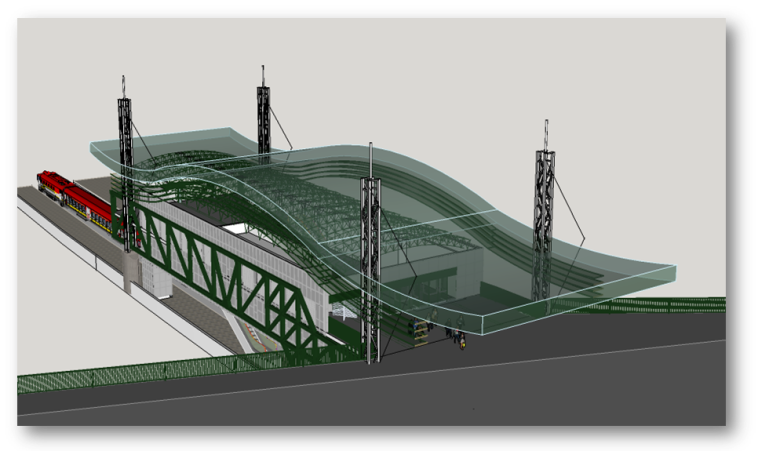
Task: Select the rear center lattice mast
Action: pos(263,115)
